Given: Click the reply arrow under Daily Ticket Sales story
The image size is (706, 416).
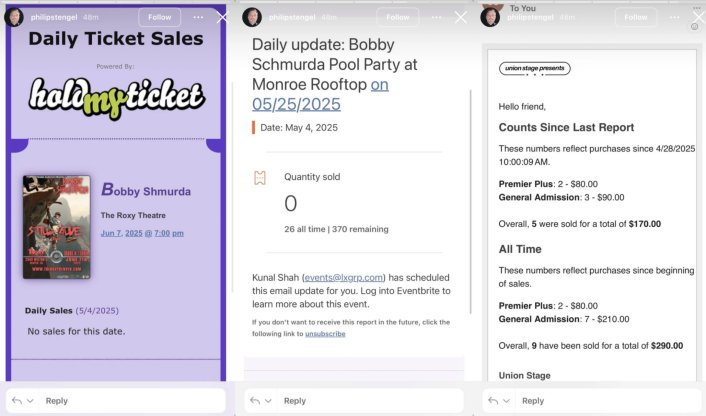Looking at the screenshot, I should click(15, 400).
